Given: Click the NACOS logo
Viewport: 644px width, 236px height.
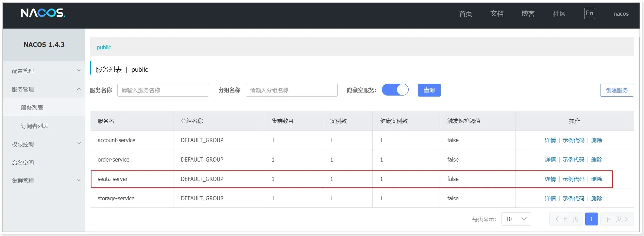Looking at the screenshot, I should click(43, 13).
